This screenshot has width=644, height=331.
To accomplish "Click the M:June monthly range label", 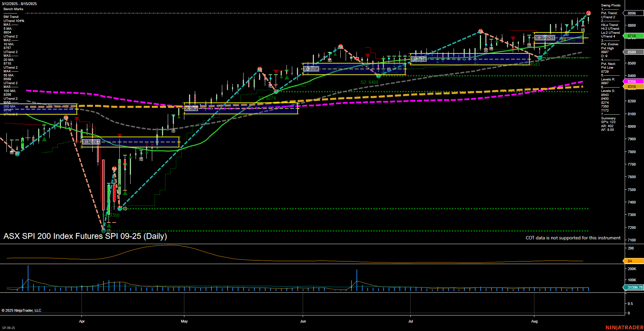I will 311,69.
